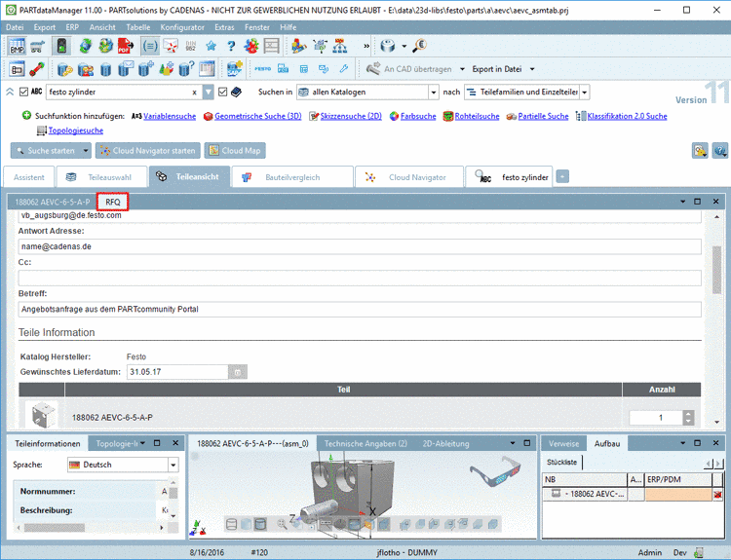The width and height of the screenshot is (731, 560).
Task: Expand the 'Suche starten' dropdown arrow
Action: point(86,151)
